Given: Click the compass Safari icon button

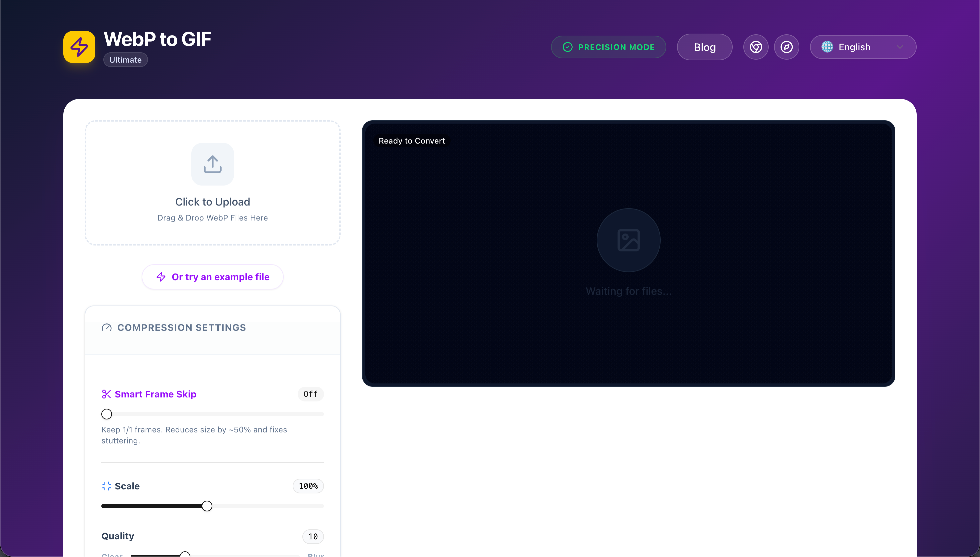Looking at the screenshot, I should click(786, 47).
